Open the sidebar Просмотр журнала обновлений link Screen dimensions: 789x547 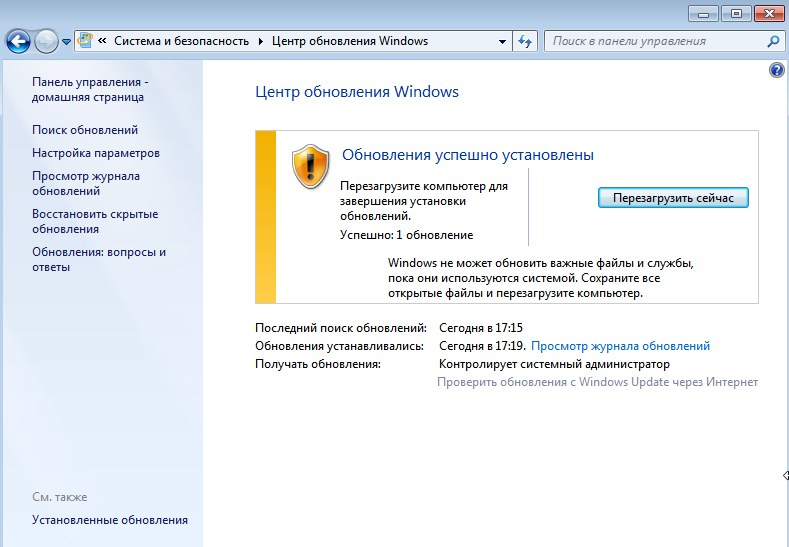86,184
